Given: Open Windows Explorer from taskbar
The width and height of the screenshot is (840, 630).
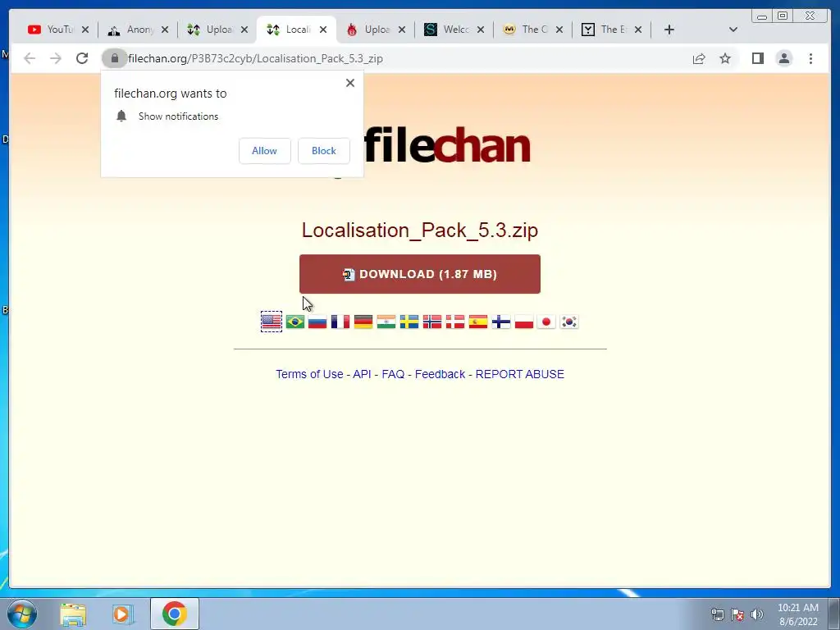Looking at the screenshot, I should (73, 614).
